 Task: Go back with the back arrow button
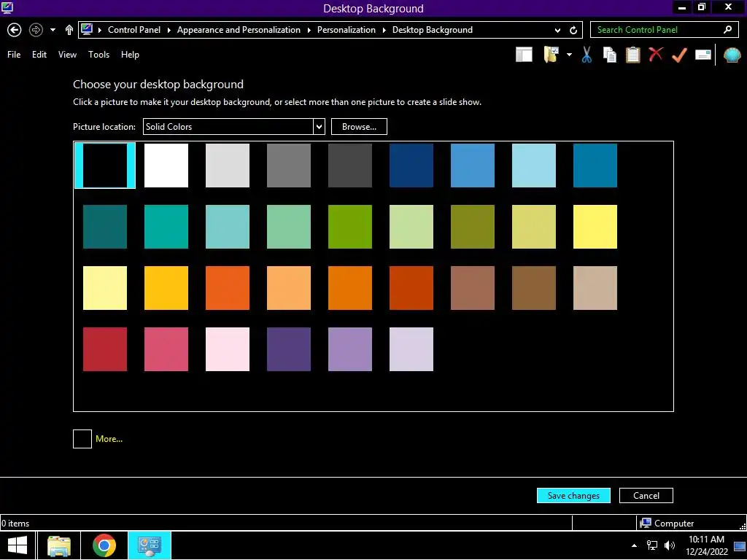tap(15, 30)
